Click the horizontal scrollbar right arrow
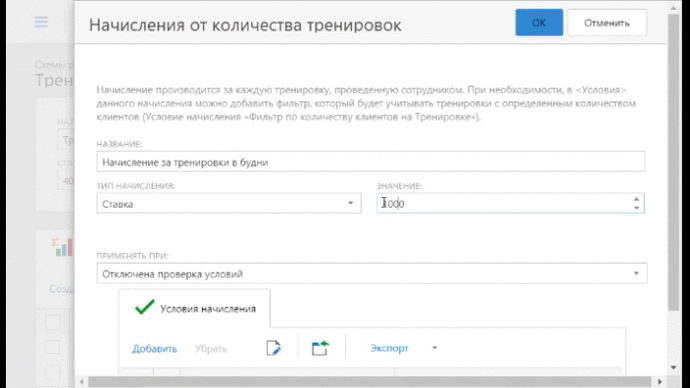The width and height of the screenshot is (690, 388). [x=659, y=382]
